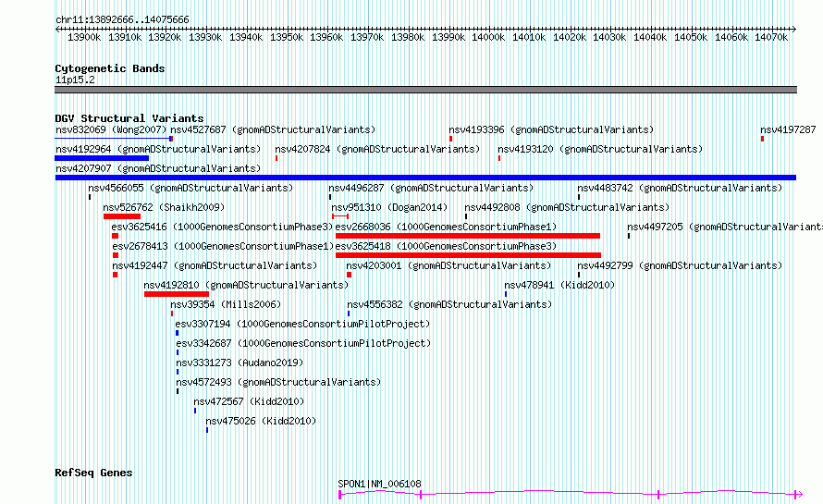Click the nsv4572493 variant label
This screenshot has height=504, width=823.
pyautogui.click(x=278, y=382)
